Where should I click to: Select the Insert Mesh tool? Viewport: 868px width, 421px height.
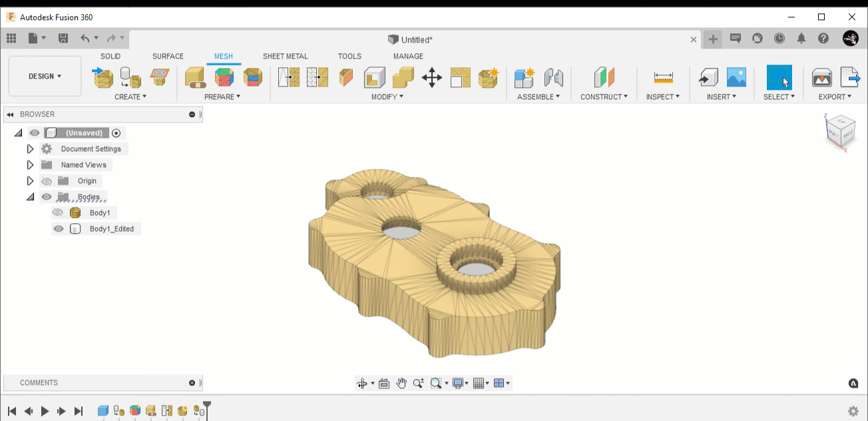pyautogui.click(x=103, y=77)
